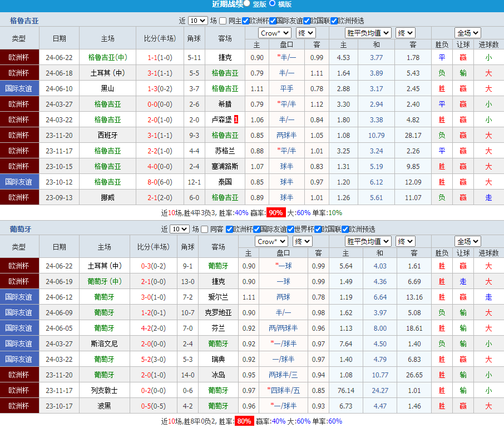Select the 横版 layout radio option

272,3
